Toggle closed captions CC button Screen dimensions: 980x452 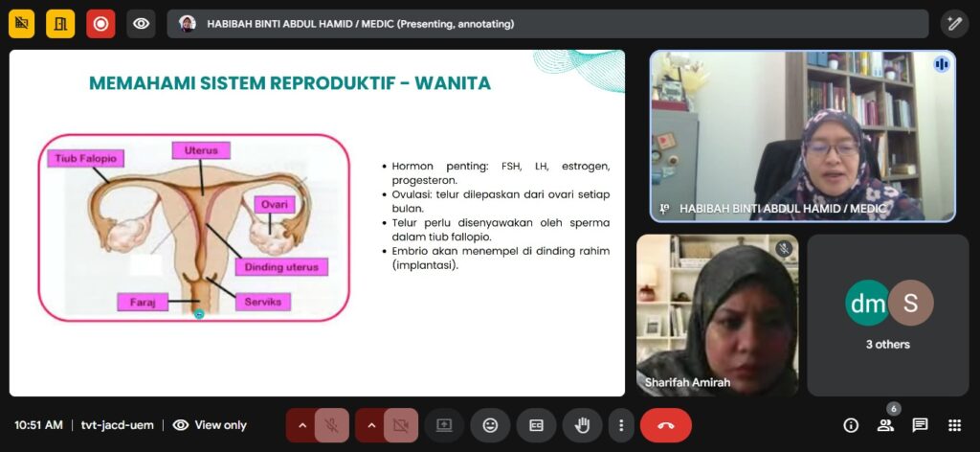pyautogui.click(x=536, y=425)
